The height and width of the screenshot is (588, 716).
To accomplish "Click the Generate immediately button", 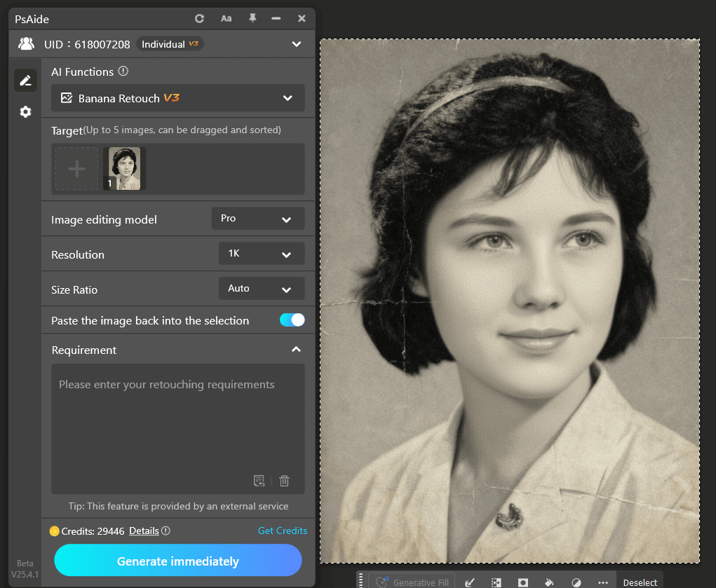I will point(177,560).
